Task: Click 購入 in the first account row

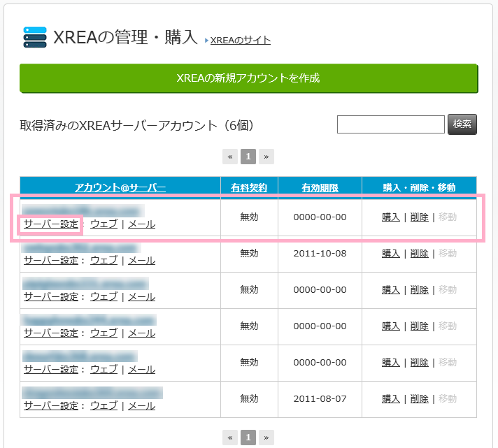Action: point(391,217)
